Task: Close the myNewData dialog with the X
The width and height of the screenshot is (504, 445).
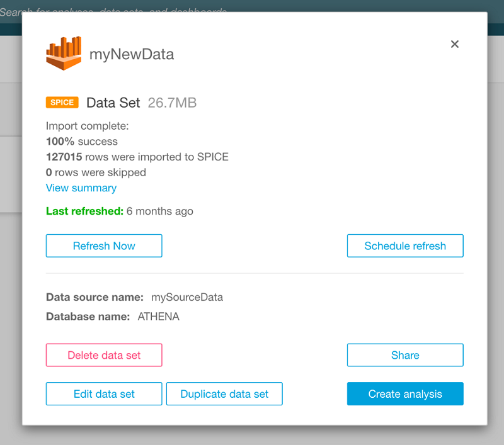Action: coord(455,44)
